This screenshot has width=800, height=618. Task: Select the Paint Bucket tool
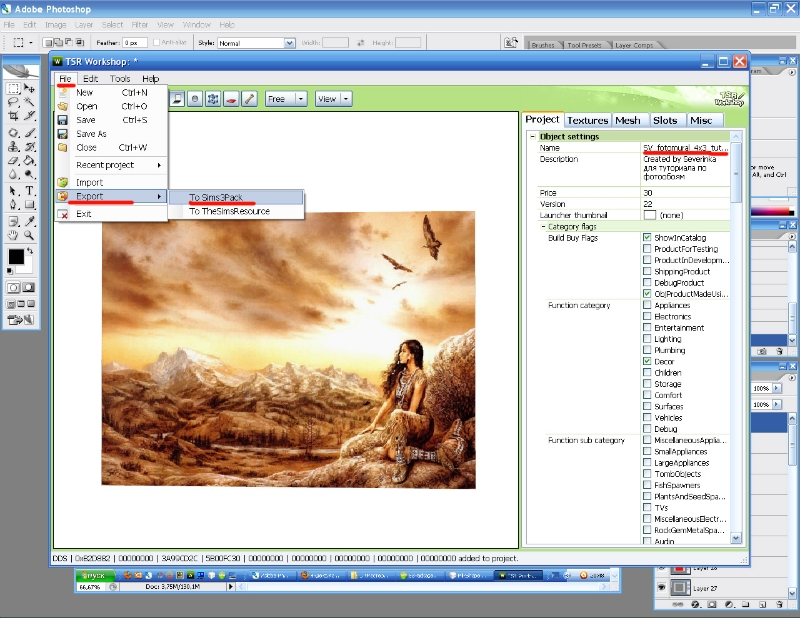[30, 161]
